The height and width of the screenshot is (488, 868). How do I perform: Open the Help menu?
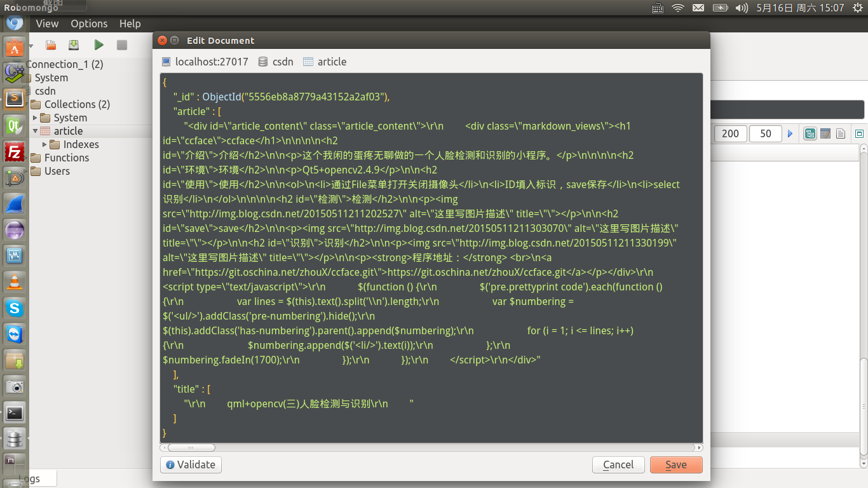coord(130,24)
